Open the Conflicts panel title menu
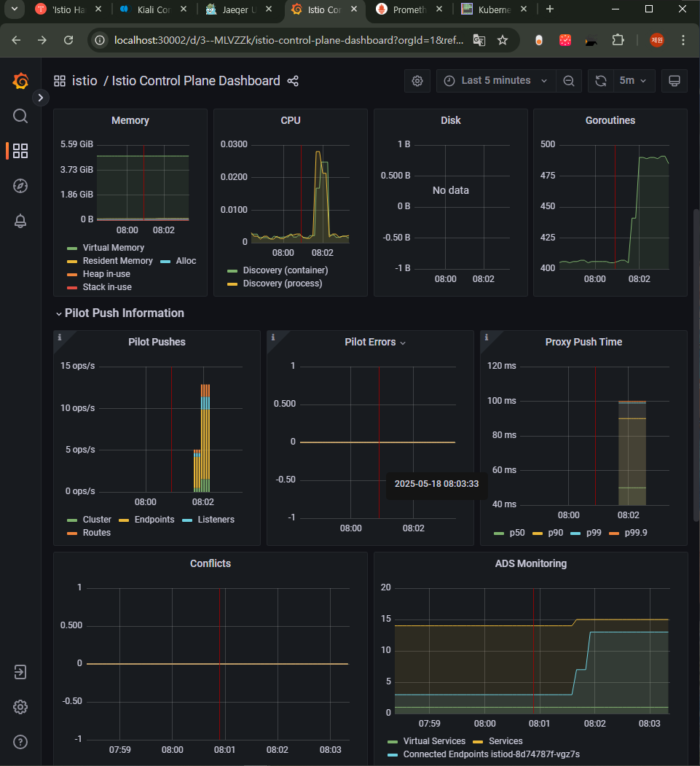Screen dimensions: 700x766 pos(211,564)
